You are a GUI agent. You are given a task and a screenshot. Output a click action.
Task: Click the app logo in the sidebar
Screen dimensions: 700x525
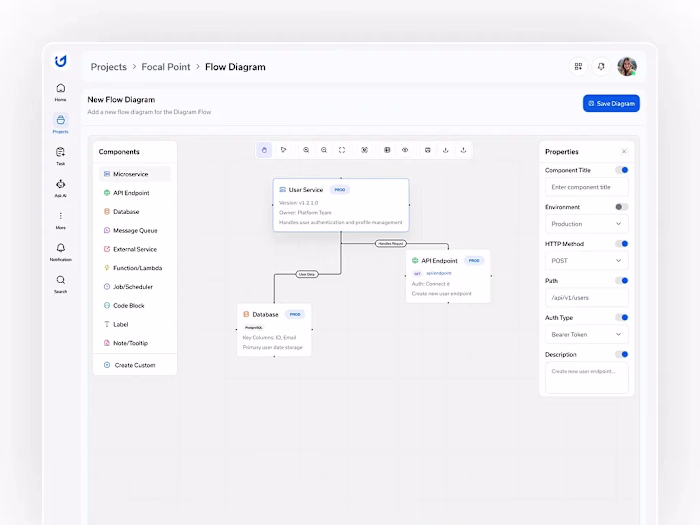(61, 61)
